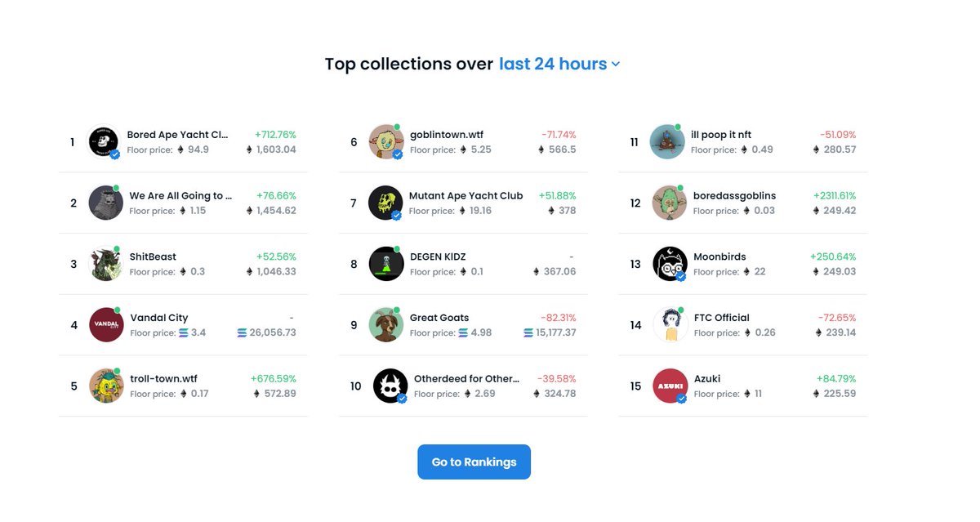Image resolution: width=980 pixels, height=522 pixels.
Task: Click the 26,056.73 volume value
Action: [274, 333]
